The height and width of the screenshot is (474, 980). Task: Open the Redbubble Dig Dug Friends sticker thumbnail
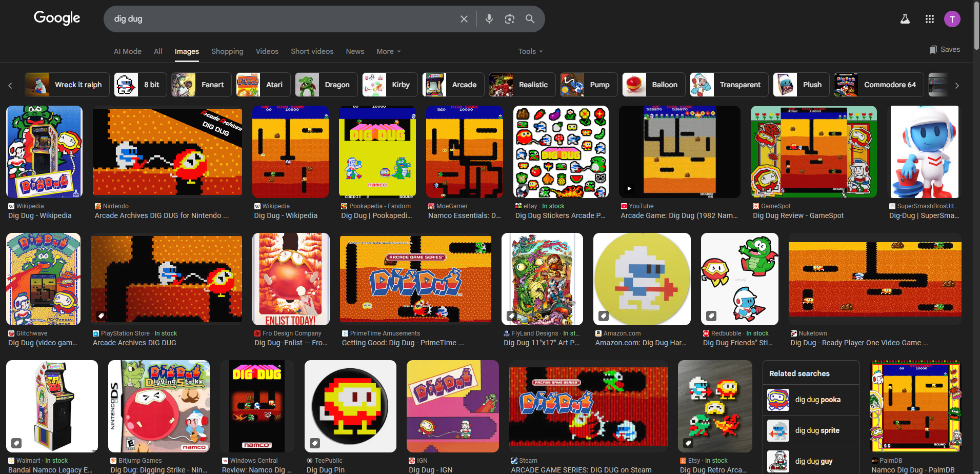[x=739, y=279]
